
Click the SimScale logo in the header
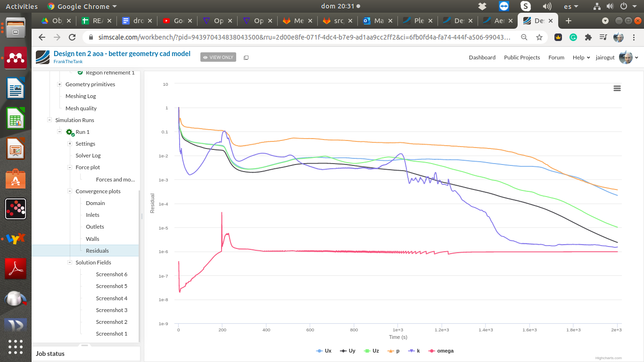point(42,57)
